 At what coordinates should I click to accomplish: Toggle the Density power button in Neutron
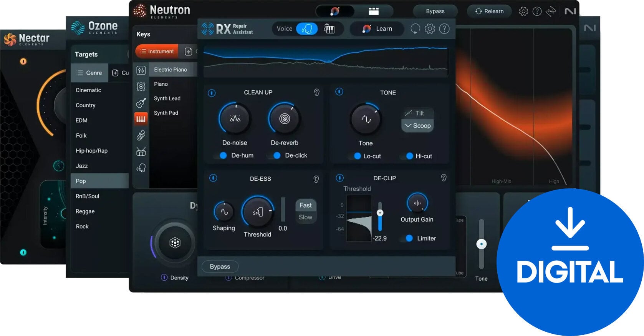[x=164, y=277]
